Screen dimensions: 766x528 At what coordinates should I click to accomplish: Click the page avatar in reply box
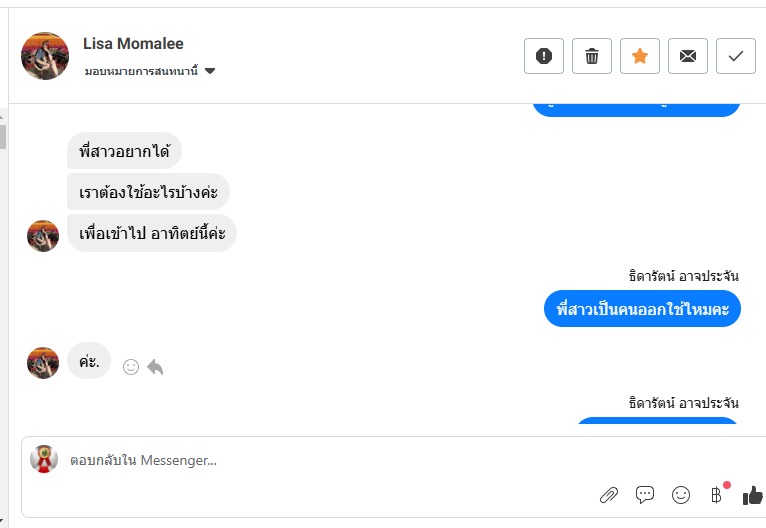(x=43, y=459)
